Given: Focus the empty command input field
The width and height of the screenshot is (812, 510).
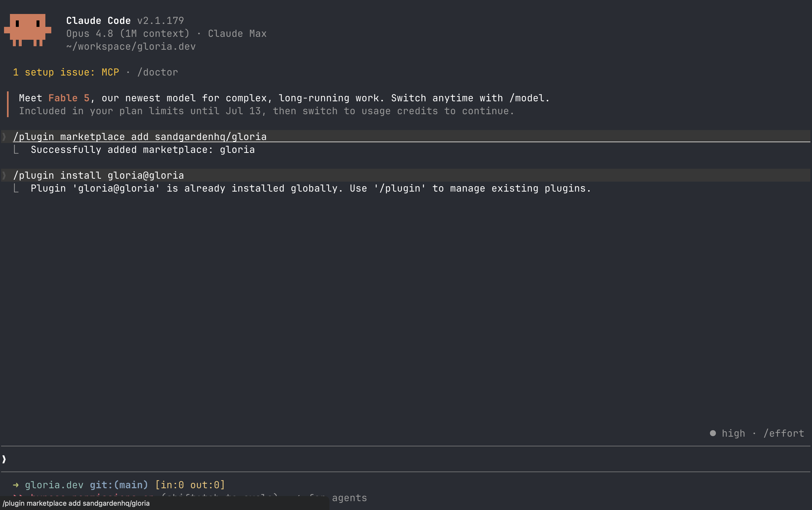Looking at the screenshot, I should pos(406,459).
